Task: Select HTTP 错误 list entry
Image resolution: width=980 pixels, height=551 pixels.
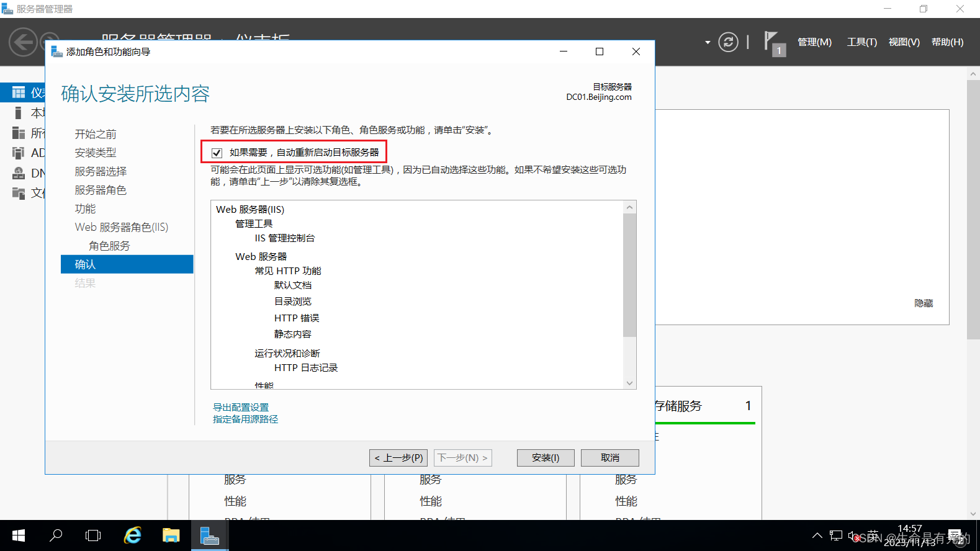Action: click(297, 318)
